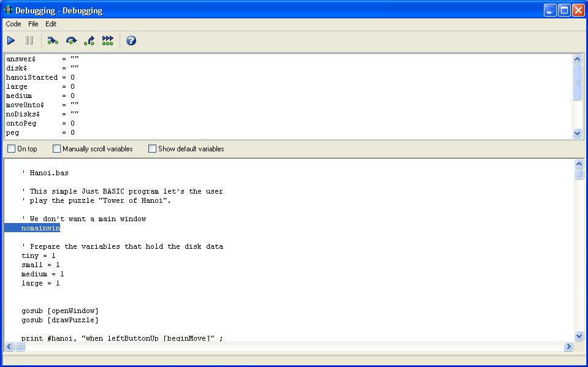Maximize the Debugging window
Image resolution: width=588 pixels, height=367 pixels.
[564, 10]
